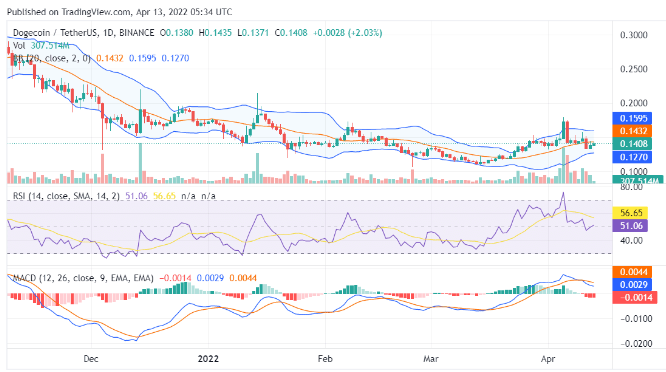Click the BB lower value 0.1270 in legend
Image resolution: width=666 pixels, height=372 pixels.
pyautogui.click(x=175, y=58)
